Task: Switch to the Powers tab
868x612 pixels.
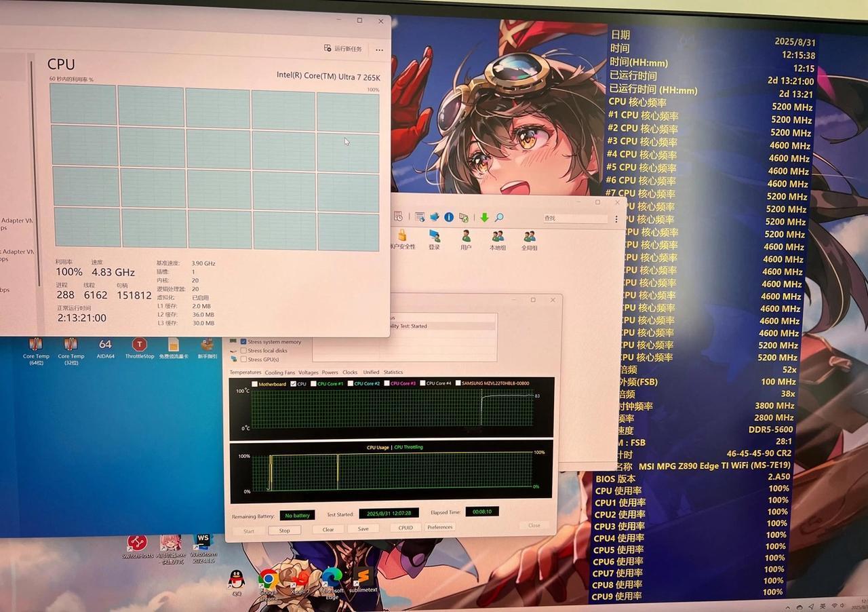Action: tap(330, 372)
